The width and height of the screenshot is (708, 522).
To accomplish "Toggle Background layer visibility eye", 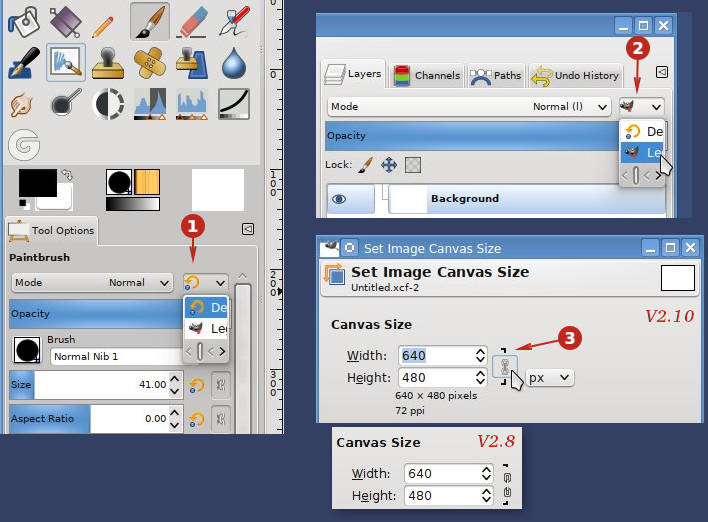I will [x=339, y=199].
